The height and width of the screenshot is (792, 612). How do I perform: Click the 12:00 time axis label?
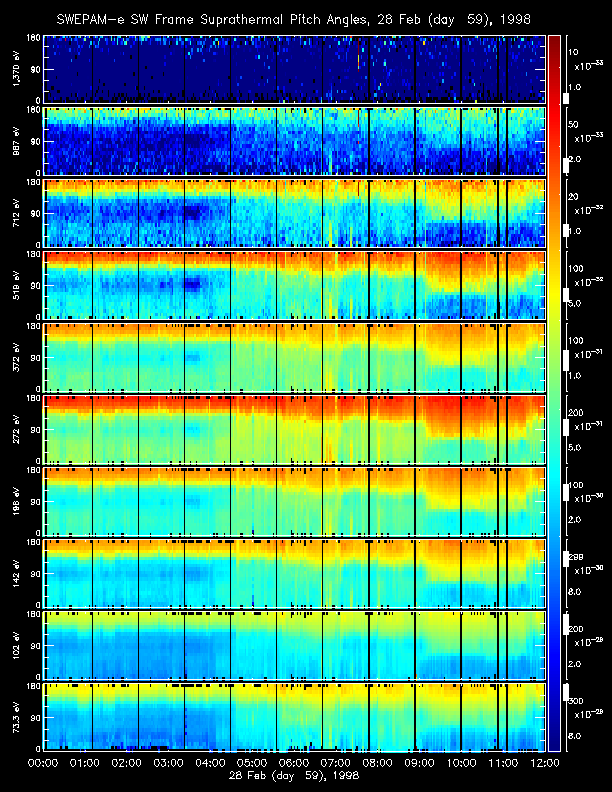point(545,763)
